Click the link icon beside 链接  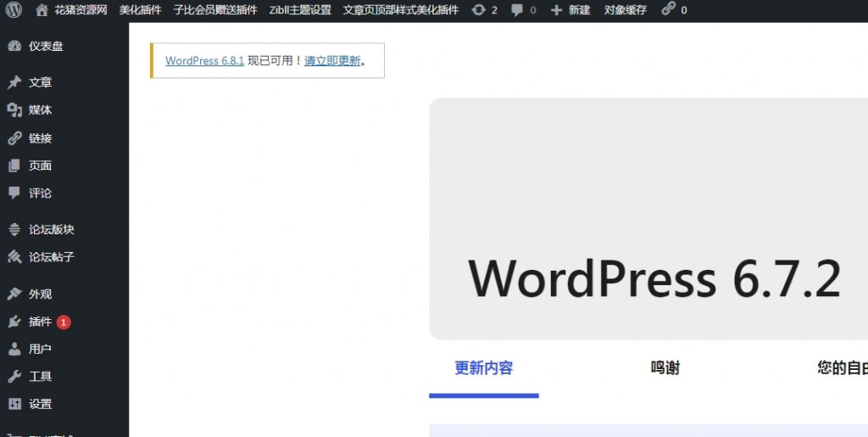tap(14, 138)
